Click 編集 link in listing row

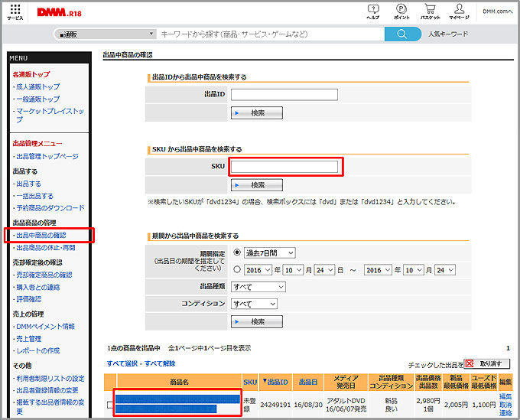pos(505,396)
